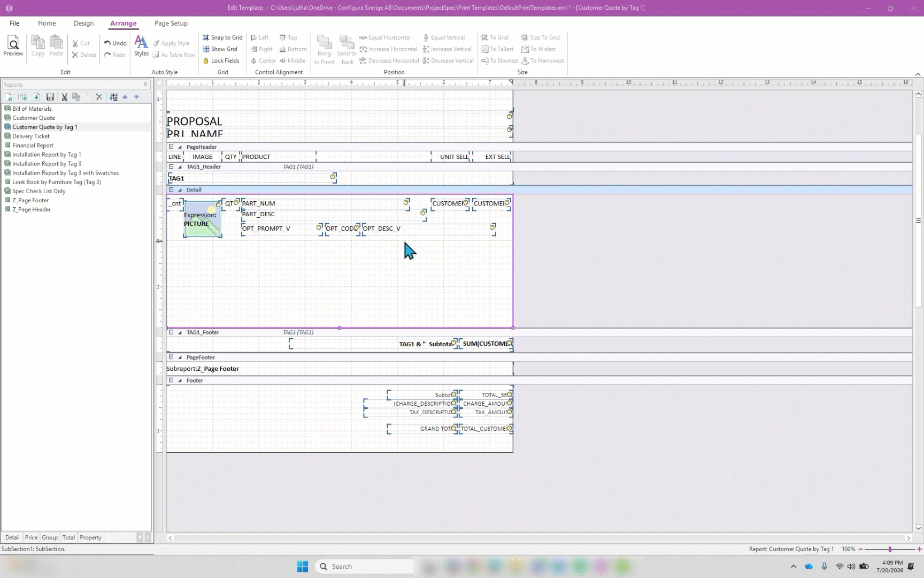924x578 pixels.
Task: Click Decrease Horizontal spacing
Action: (389, 60)
